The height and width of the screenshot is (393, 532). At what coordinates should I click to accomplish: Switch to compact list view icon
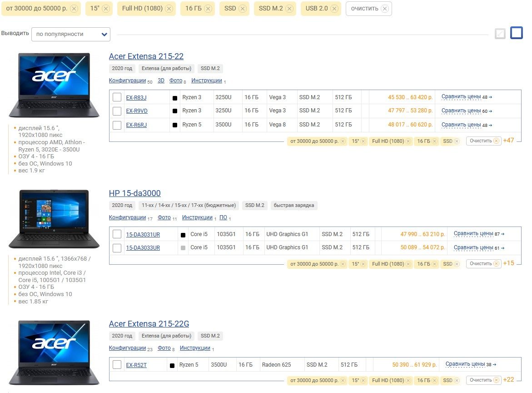tap(500, 34)
